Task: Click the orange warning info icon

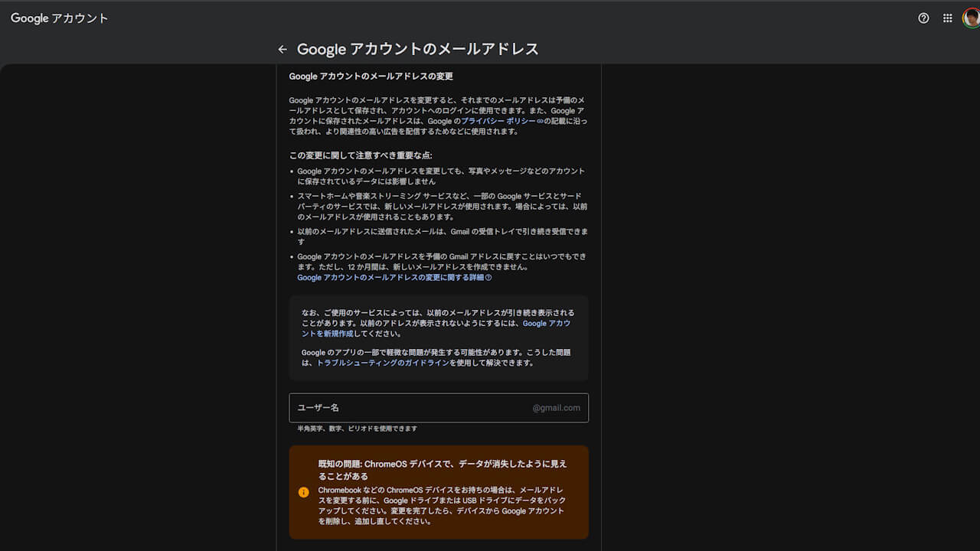Action: pos(304,492)
